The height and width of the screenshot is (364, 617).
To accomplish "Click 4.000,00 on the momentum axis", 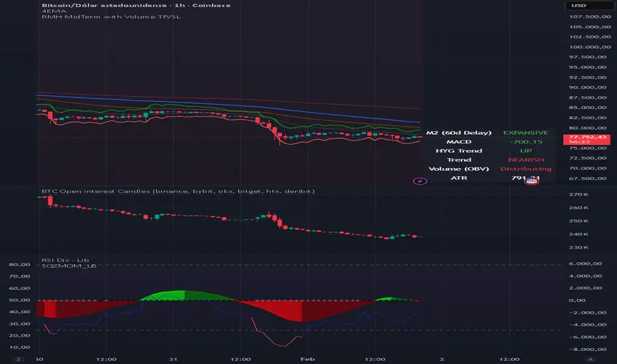I will click(x=585, y=276).
